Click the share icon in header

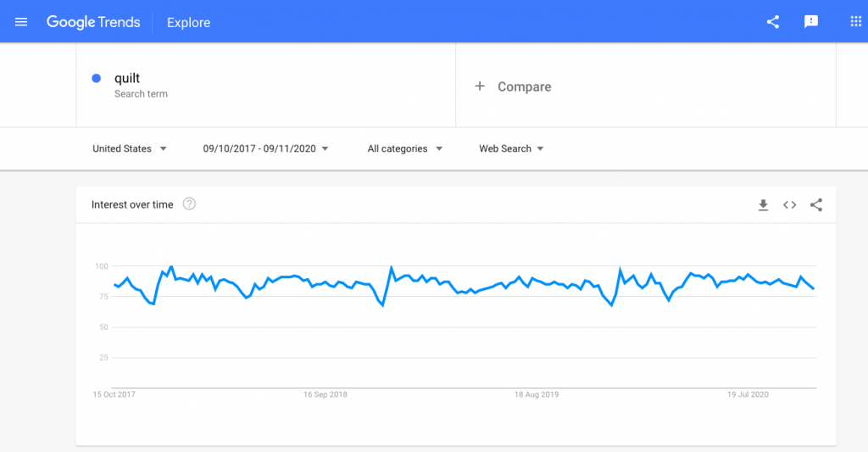coord(773,22)
